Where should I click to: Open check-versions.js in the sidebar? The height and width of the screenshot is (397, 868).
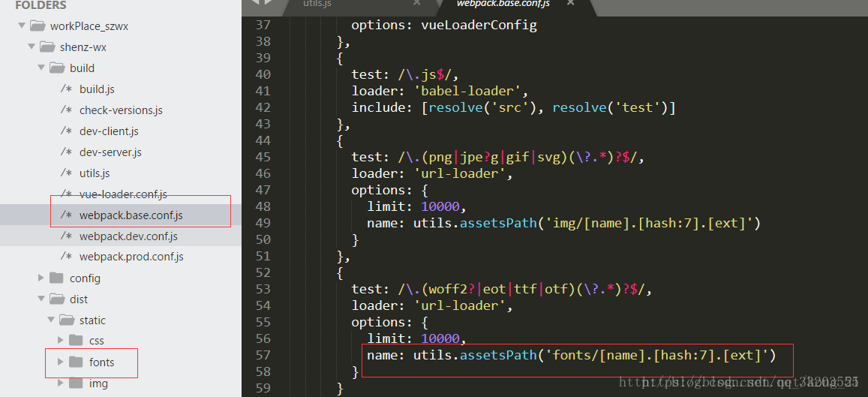point(122,110)
